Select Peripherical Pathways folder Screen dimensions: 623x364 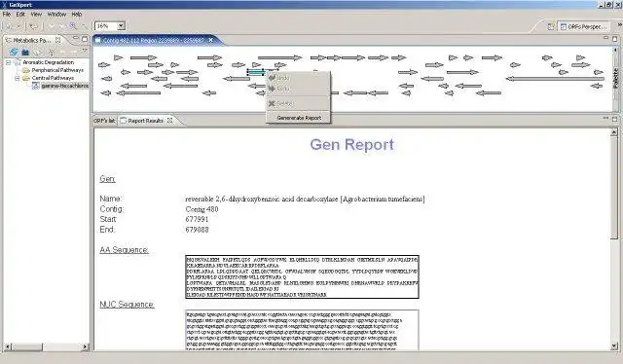pyautogui.click(x=57, y=70)
